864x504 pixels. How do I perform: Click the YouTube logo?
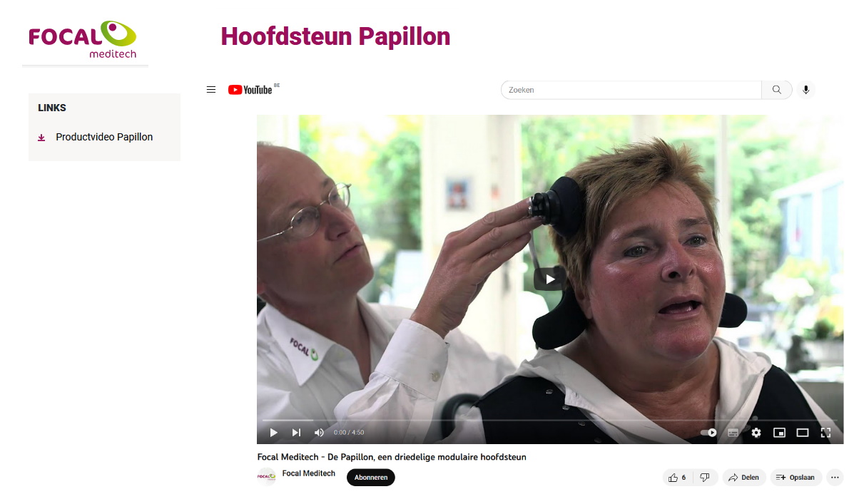[x=250, y=90]
